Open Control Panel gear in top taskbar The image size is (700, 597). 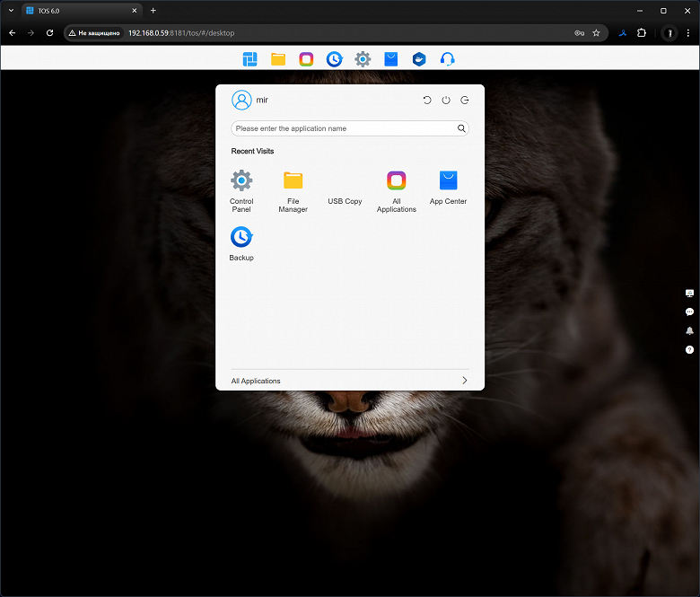(363, 59)
